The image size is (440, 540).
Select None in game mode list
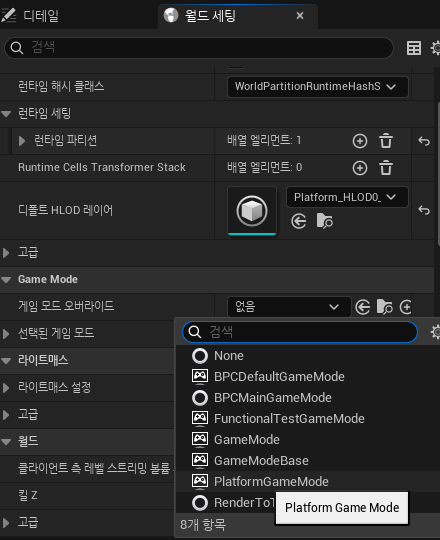click(x=308, y=356)
